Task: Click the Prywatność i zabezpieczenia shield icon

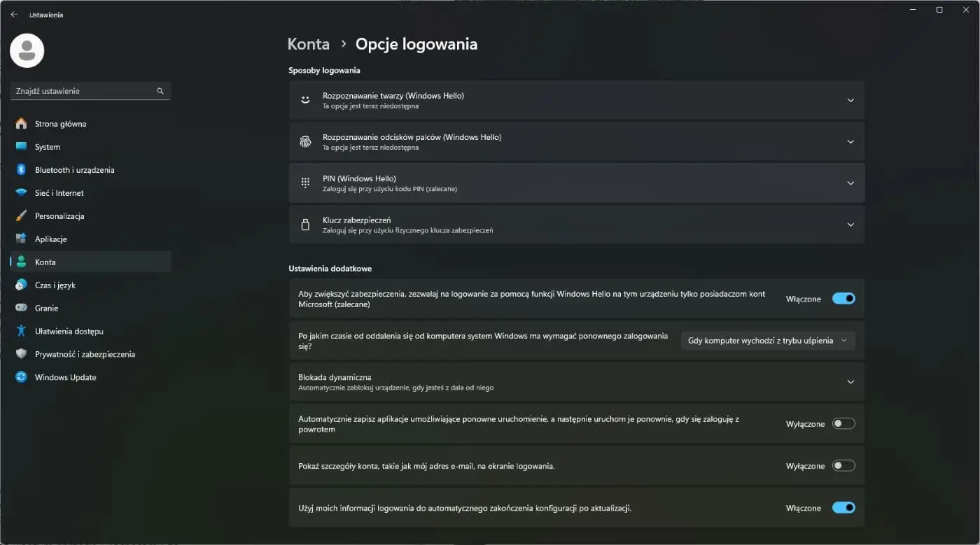Action: pyautogui.click(x=21, y=354)
